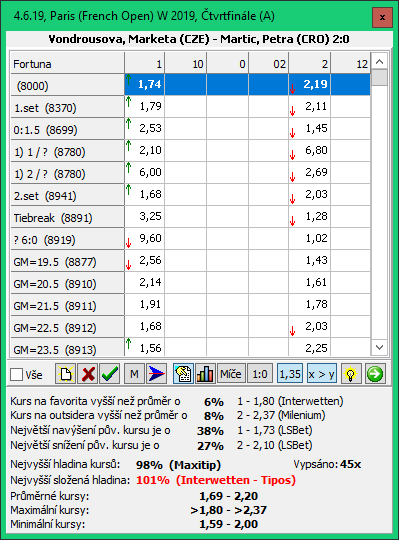Click odds 9,60 value
Image resolution: width=399 pixels, height=540 pixels.
tap(145, 239)
